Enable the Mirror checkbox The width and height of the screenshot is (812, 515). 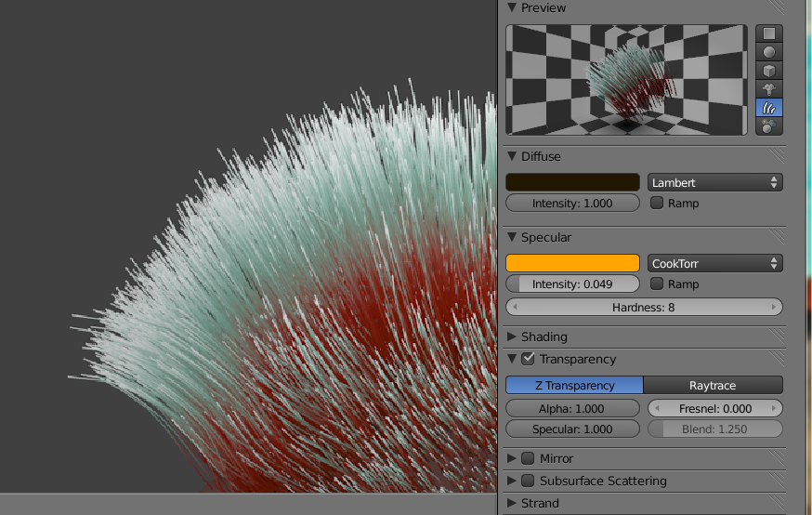coord(528,458)
